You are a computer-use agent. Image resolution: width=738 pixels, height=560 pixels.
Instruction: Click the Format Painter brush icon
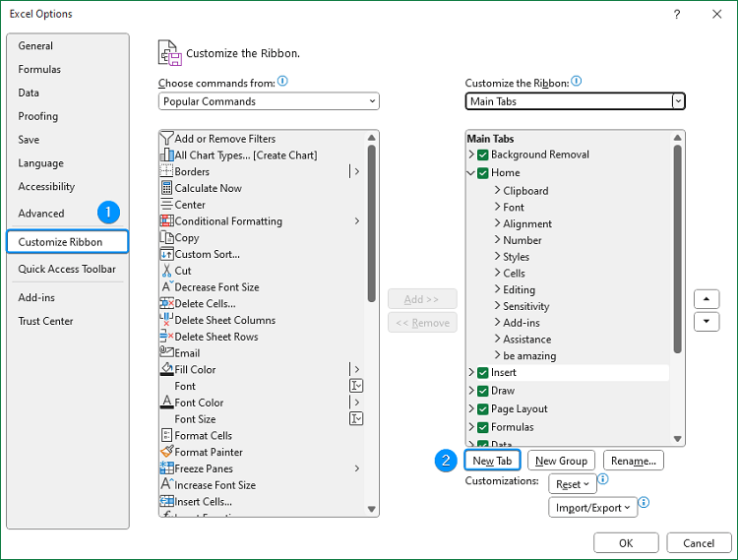click(x=166, y=452)
